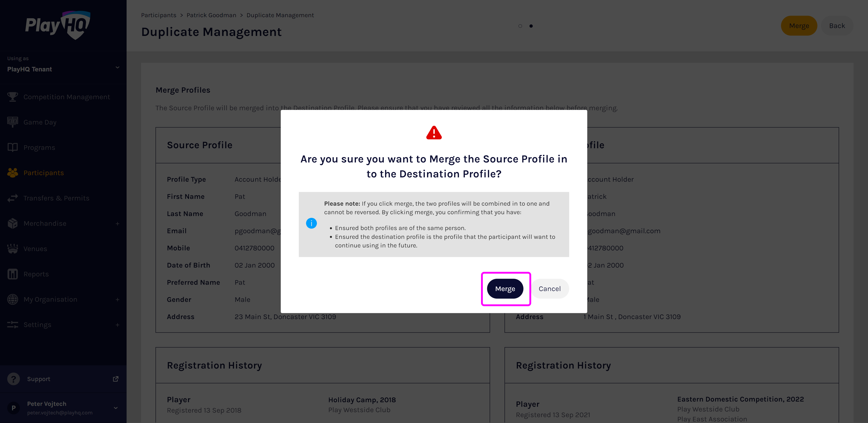Click the PlayHQ logo
This screenshot has height=423, width=868.
pyautogui.click(x=58, y=25)
